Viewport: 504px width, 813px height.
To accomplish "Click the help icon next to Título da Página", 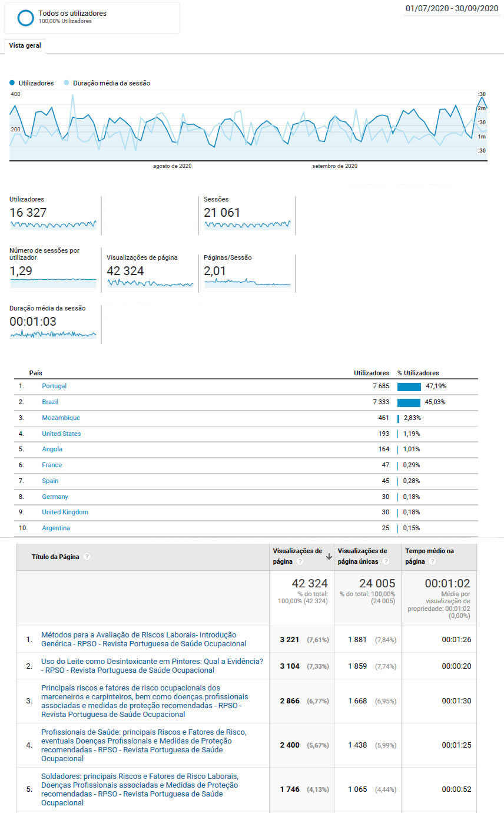I will [87, 557].
